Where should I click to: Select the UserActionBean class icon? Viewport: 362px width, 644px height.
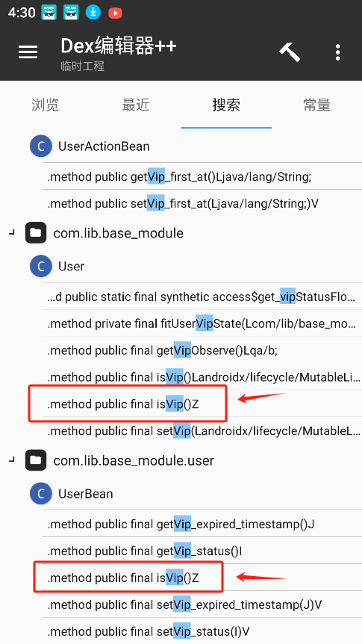click(41, 146)
